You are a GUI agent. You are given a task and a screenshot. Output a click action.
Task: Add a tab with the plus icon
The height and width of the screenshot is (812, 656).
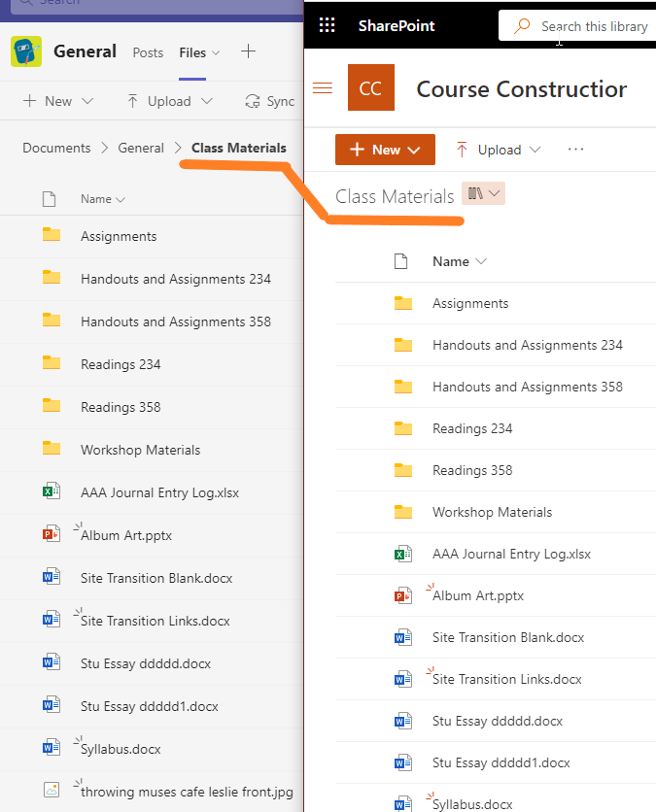point(248,51)
